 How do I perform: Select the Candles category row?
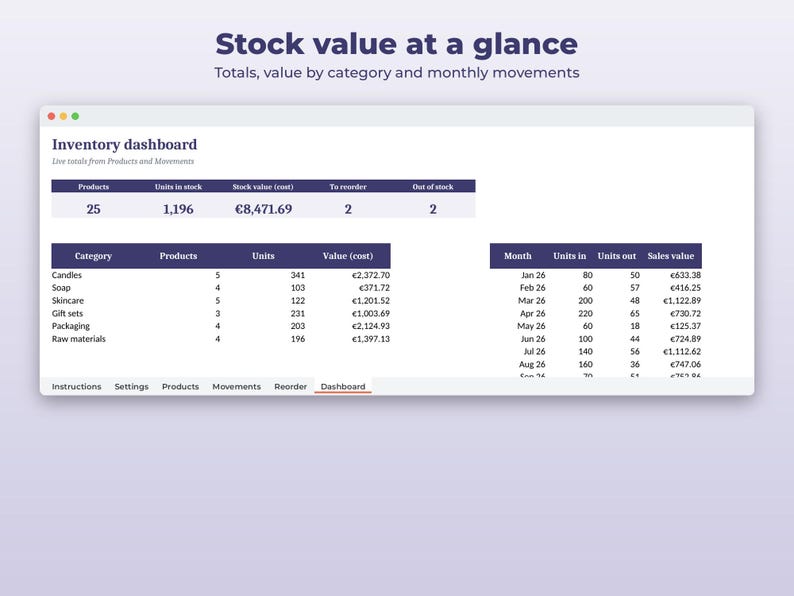tap(221, 275)
